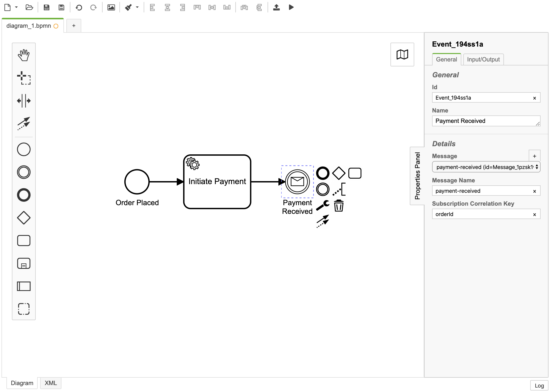The height and width of the screenshot is (392, 550).
Task: Create a collapsed subprocess from palette
Action: (x=24, y=263)
